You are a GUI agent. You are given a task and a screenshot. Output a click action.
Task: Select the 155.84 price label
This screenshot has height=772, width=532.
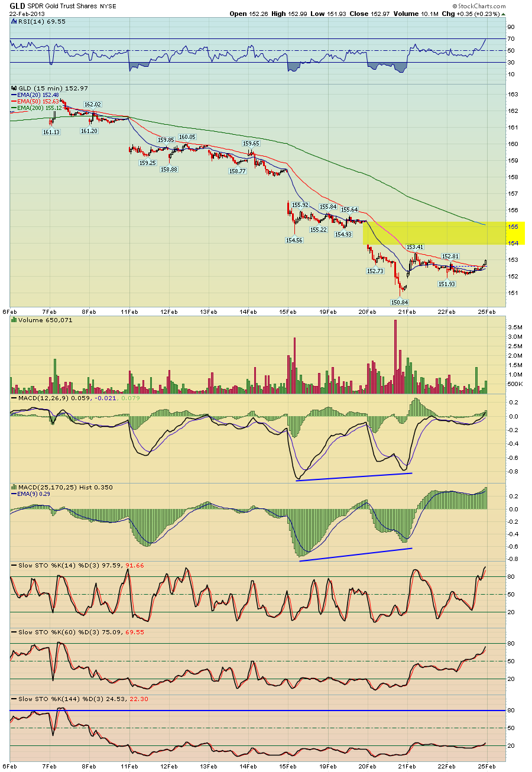pos(328,206)
